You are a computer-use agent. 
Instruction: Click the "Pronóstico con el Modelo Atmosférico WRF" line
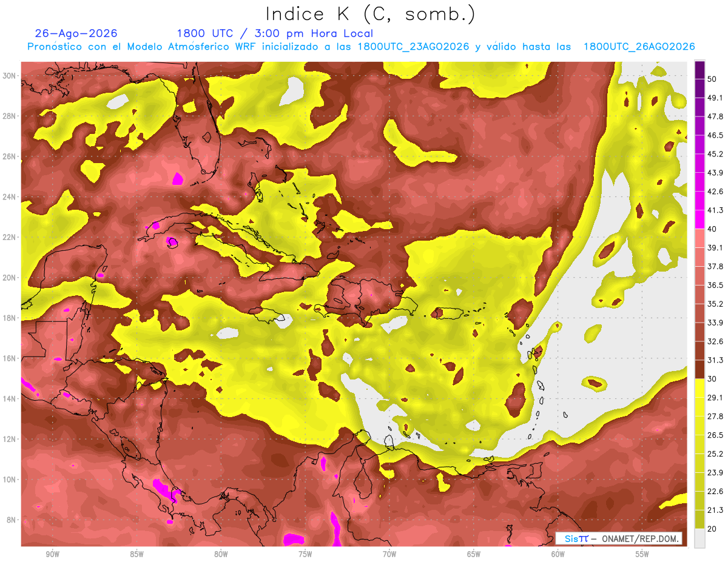pyautogui.click(x=361, y=47)
